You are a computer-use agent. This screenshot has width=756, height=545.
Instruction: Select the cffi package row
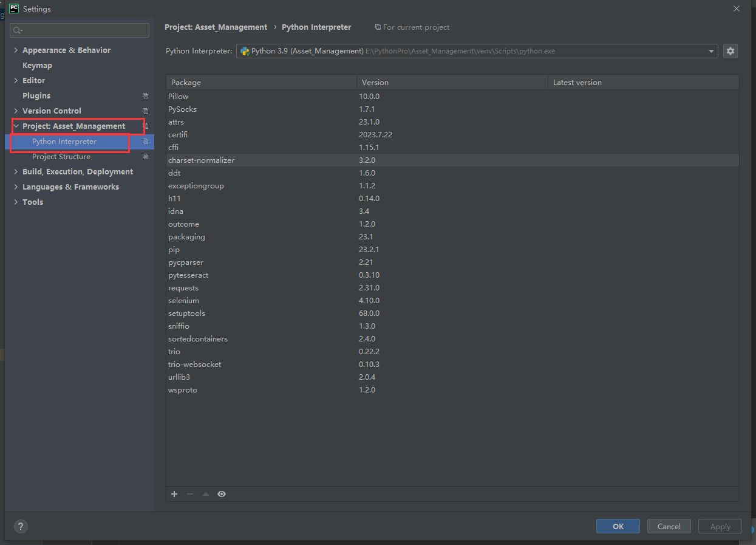click(x=452, y=148)
